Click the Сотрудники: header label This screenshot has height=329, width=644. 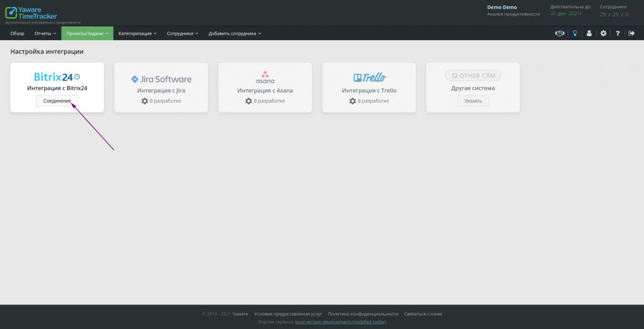[x=614, y=7]
